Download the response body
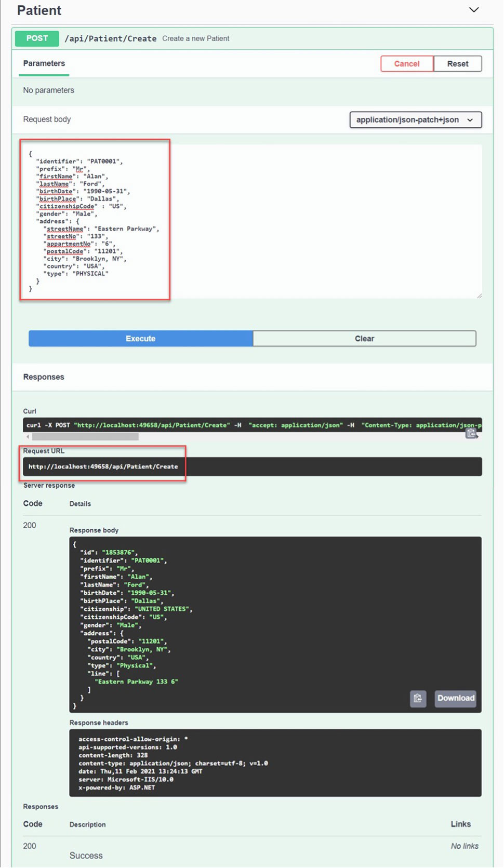This screenshot has width=504, height=868. click(456, 698)
